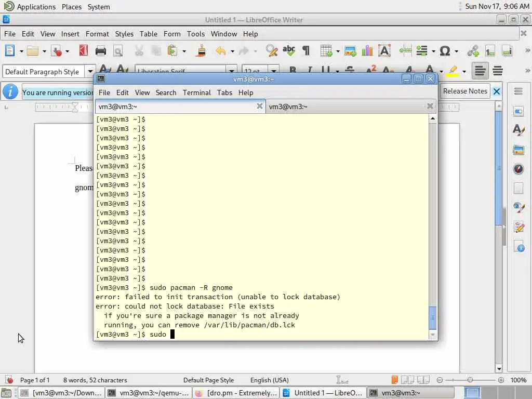This screenshot has width=532, height=399.
Task: Click the yellow highlighting color swatch
Action: click(453, 71)
